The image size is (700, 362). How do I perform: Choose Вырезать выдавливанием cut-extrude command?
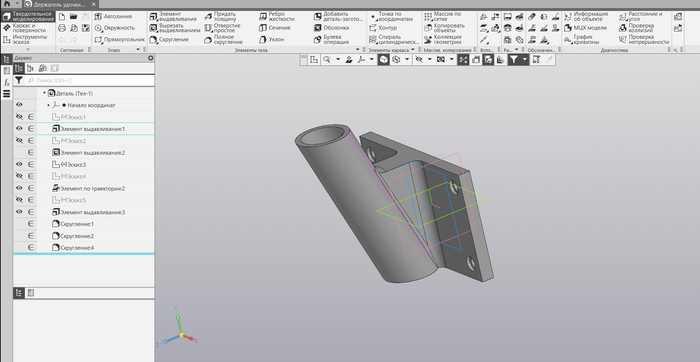[175, 28]
